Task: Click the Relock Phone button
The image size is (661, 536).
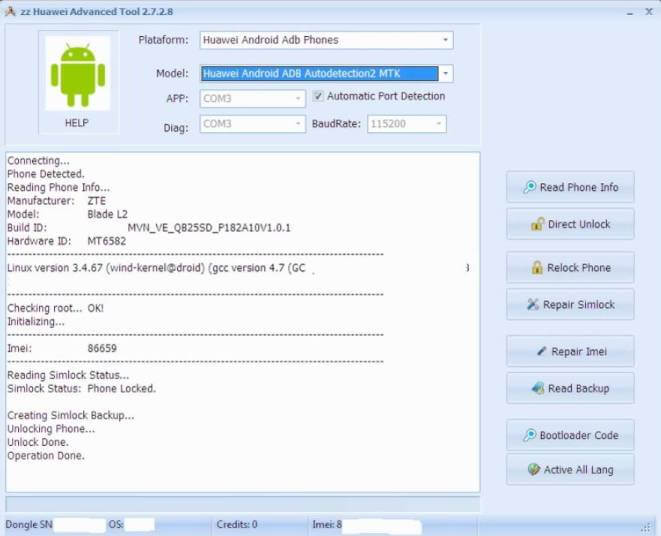Action: tap(570, 267)
